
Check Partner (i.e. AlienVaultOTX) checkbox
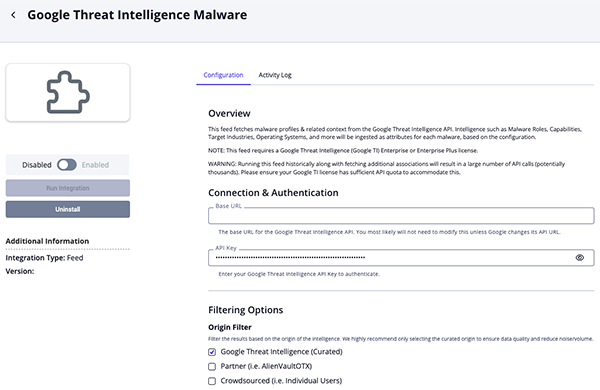[212, 366]
